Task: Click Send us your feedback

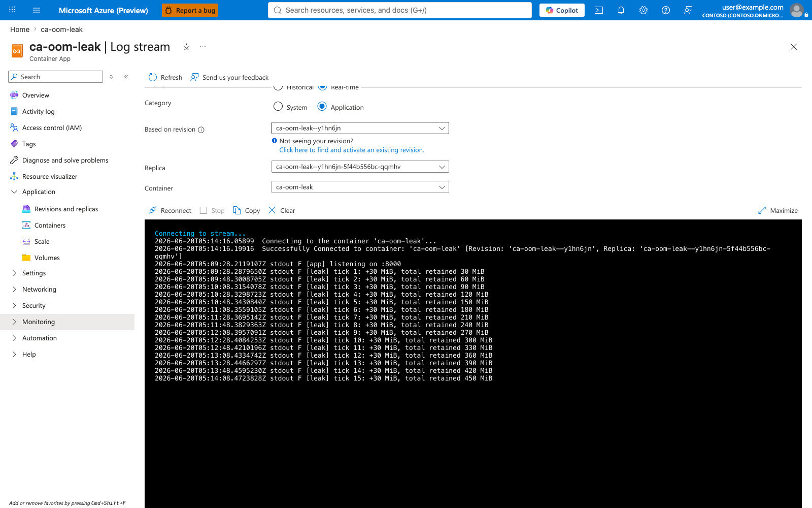Action: point(229,77)
